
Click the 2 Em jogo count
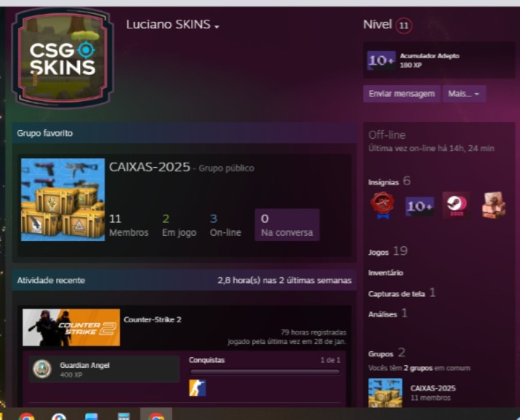point(179,225)
